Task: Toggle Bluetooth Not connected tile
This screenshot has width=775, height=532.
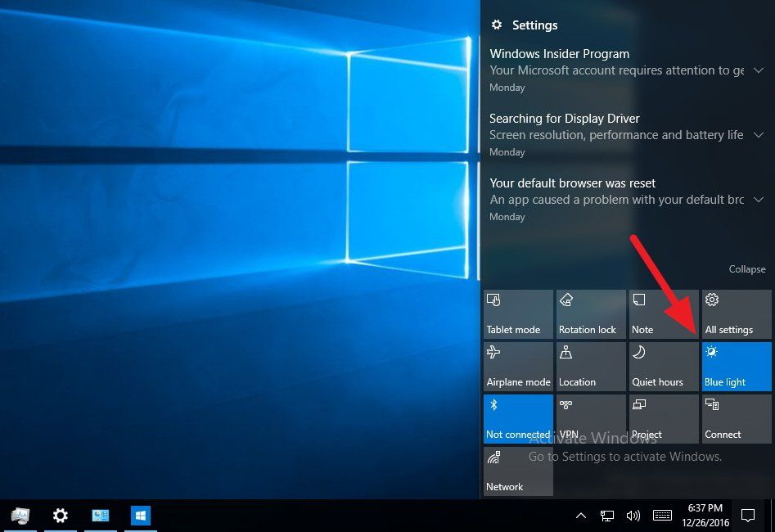Action: coord(518,419)
